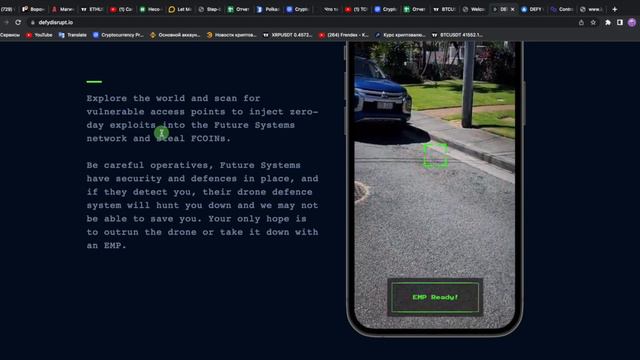This screenshot has width=640, height=360.
Task: Open the Translate bookmark
Action: [73, 35]
